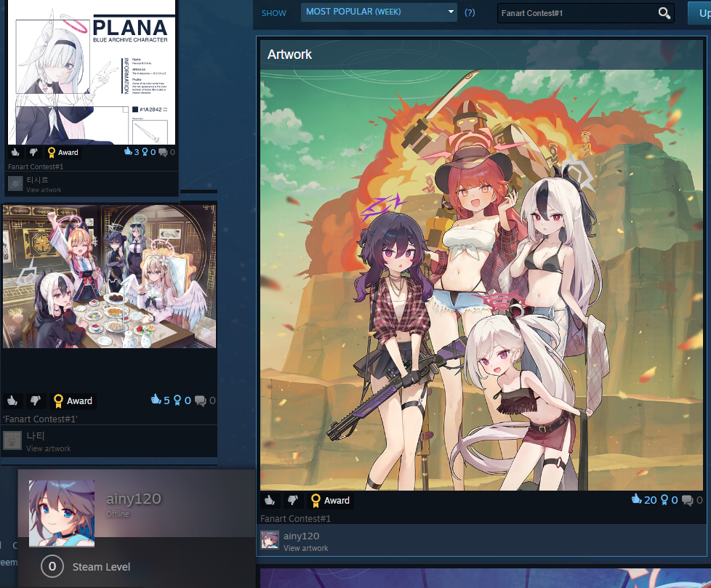Screen dimensions: 711x588
Task: Click Offline status in hover card
Action: tap(118, 514)
